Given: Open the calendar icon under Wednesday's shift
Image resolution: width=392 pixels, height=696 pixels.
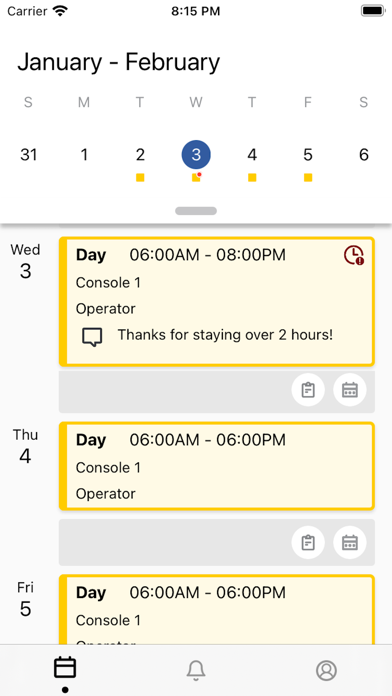Looking at the screenshot, I should coord(350,390).
